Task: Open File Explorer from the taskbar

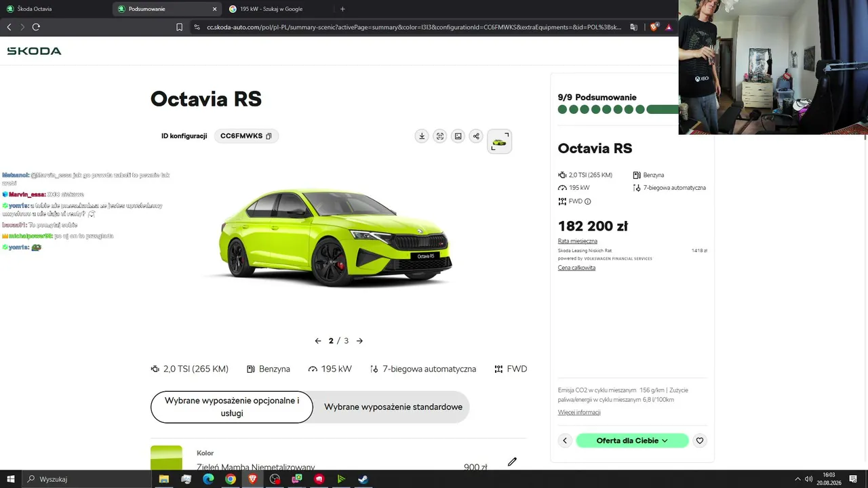Action: [164, 479]
